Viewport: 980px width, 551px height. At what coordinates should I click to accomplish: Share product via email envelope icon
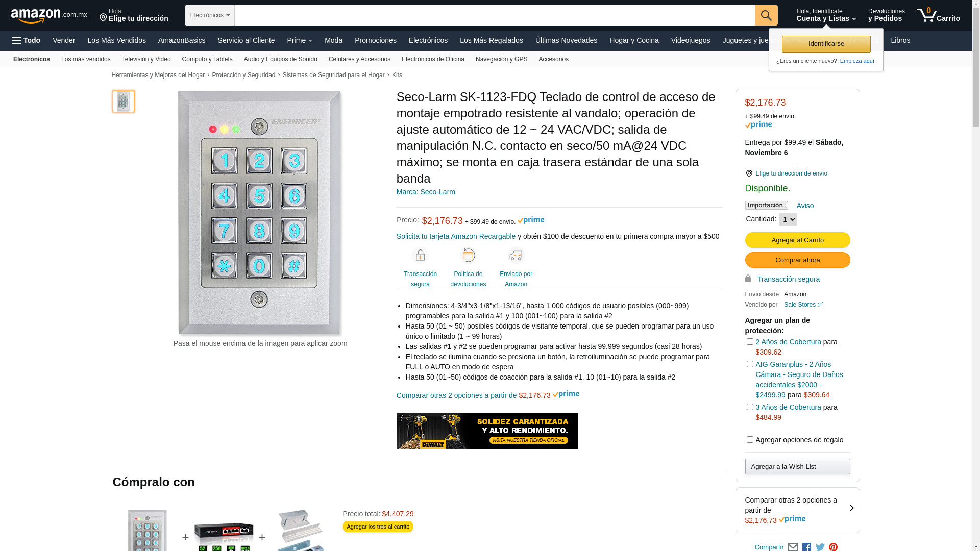point(793,547)
